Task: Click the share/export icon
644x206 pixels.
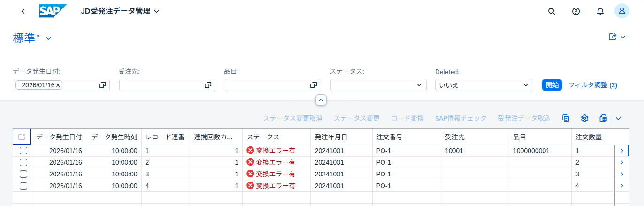Action: pos(612,37)
